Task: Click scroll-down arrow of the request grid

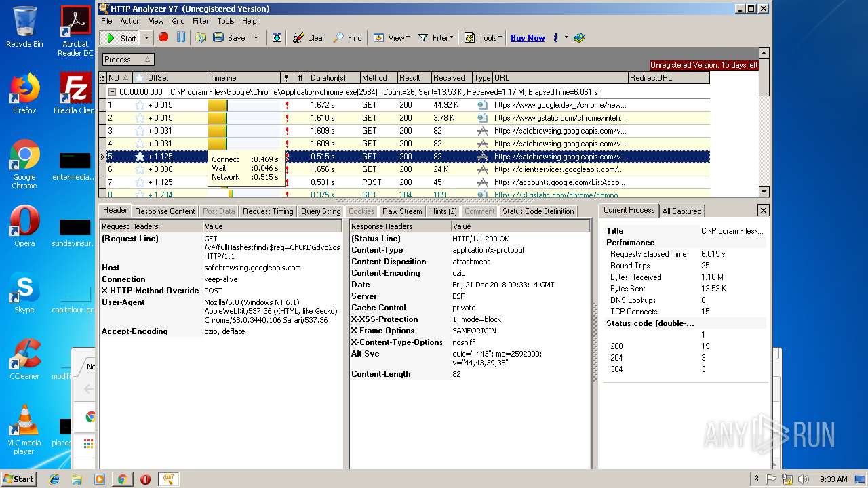Action: point(764,192)
